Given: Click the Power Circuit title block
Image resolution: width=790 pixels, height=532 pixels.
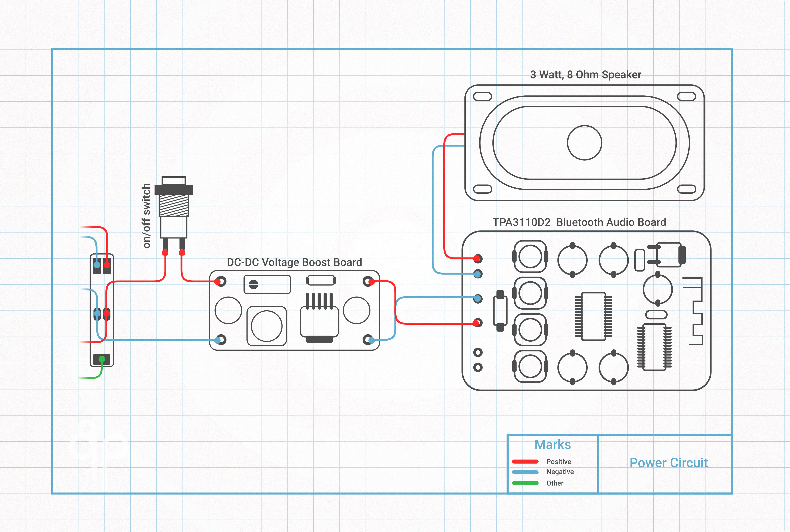Looking at the screenshot, I should click(669, 463).
